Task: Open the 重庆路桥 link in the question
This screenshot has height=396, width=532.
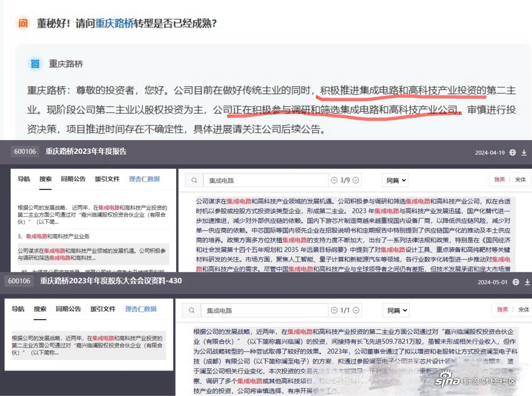Action: (114, 23)
